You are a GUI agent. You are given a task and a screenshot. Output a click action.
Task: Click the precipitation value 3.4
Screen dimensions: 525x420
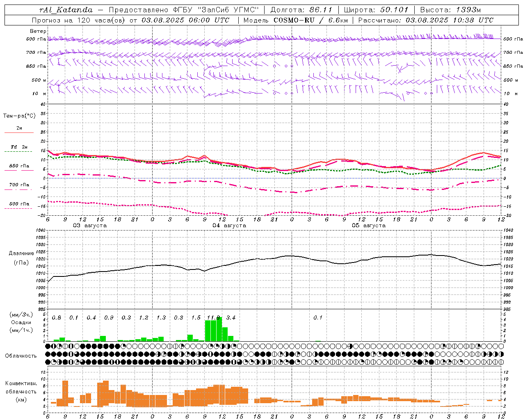pyautogui.click(x=231, y=318)
